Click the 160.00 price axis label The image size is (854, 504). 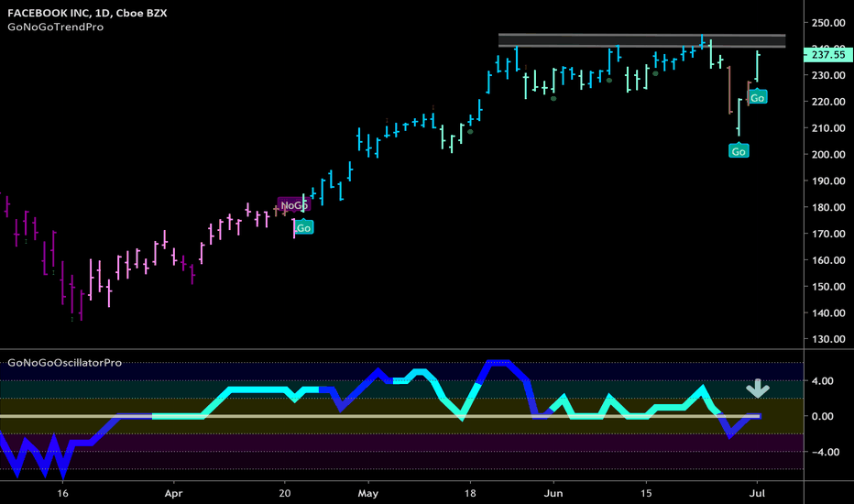828,260
